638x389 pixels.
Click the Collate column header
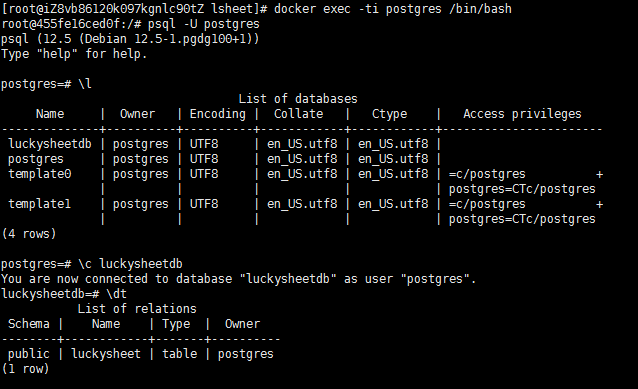(x=298, y=114)
